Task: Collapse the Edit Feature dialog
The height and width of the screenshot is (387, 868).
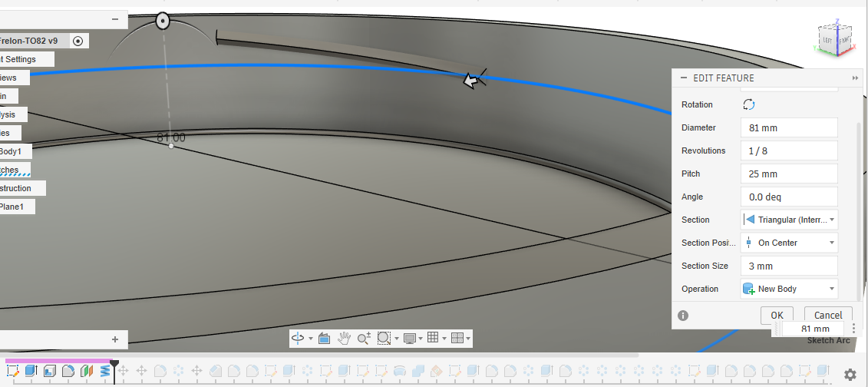Action: click(x=683, y=78)
